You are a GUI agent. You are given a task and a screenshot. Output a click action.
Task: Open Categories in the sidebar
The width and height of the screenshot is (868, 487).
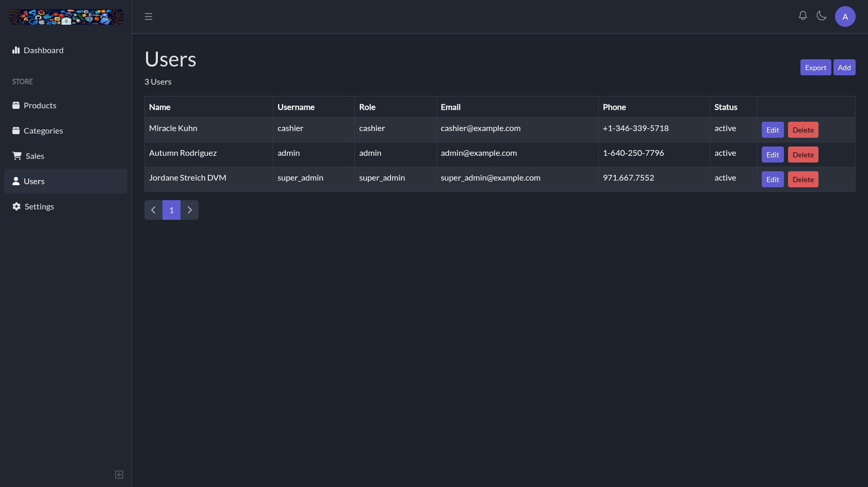pyautogui.click(x=43, y=131)
